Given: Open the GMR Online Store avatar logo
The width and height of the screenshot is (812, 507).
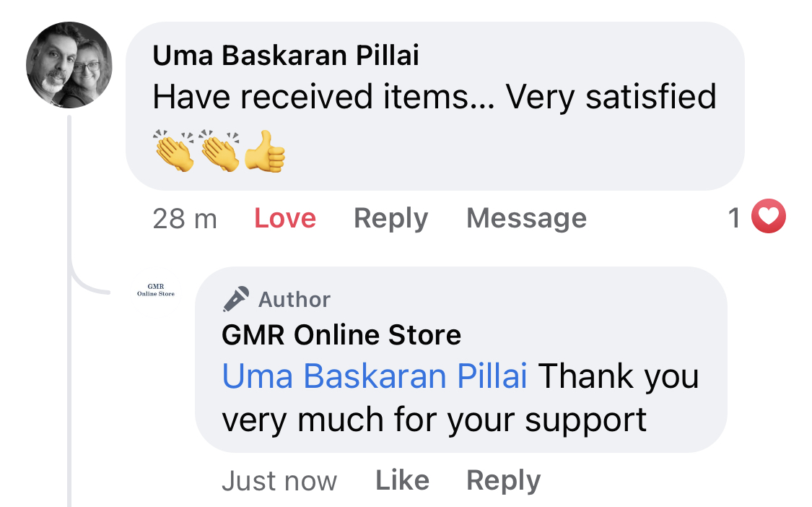Looking at the screenshot, I should tap(156, 290).
